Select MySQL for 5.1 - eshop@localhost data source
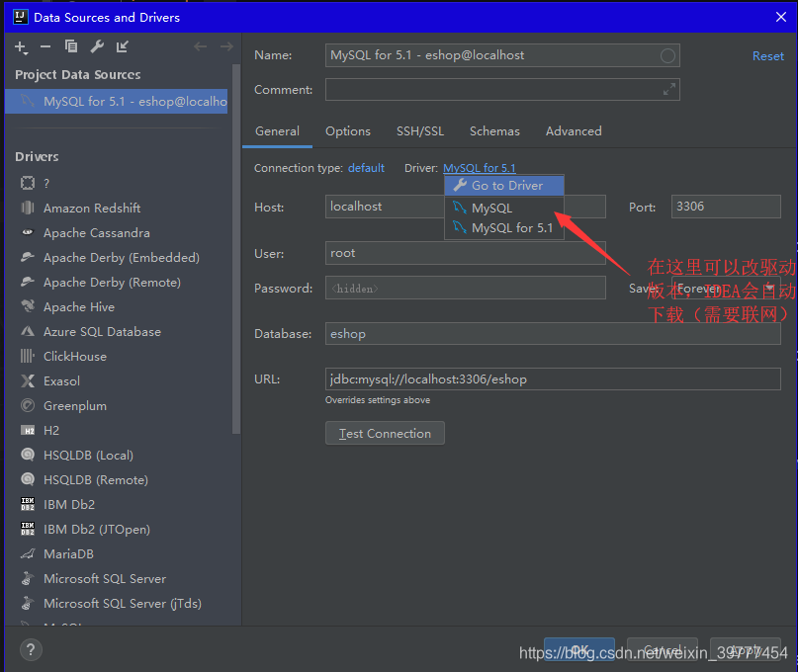This screenshot has width=798, height=672. (x=116, y=101)
